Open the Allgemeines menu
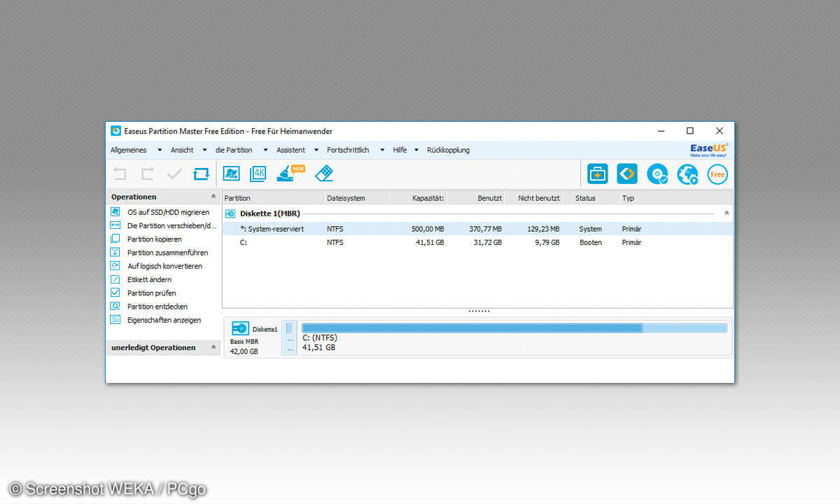Screen dimensions: 840x504 pyautogui.click(x=129, y=150)
